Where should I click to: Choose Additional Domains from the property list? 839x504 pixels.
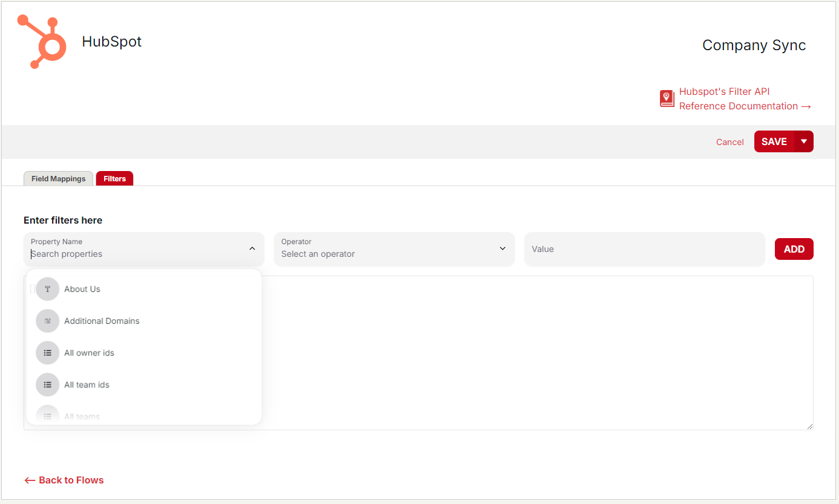coord(144,321)
